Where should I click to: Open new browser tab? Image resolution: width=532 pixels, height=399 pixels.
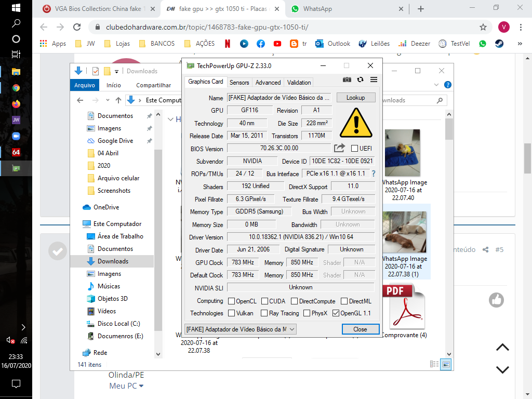(421, 9)
